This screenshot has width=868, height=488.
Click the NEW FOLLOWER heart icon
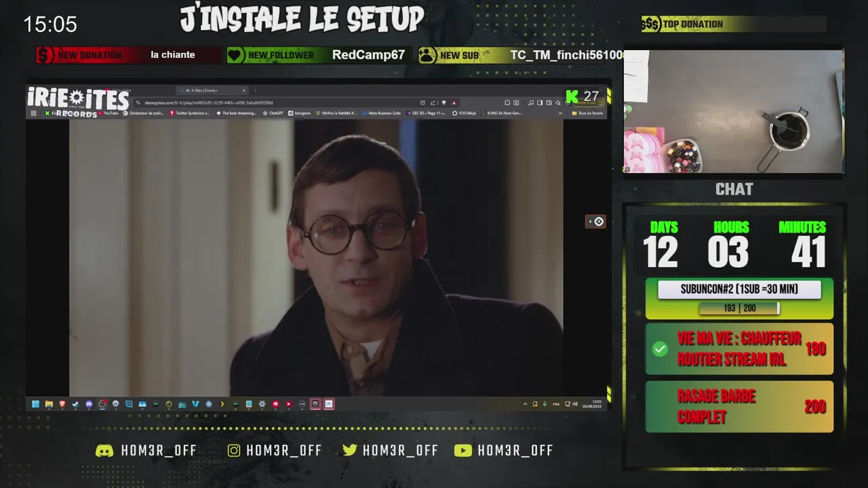click(x=235, y=55)
